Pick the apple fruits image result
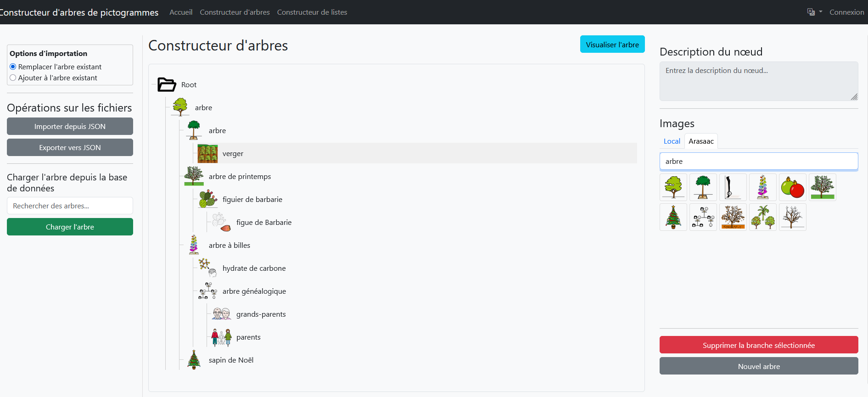The width and height of the screenshot is (868, 397). (x=792, y=187)
